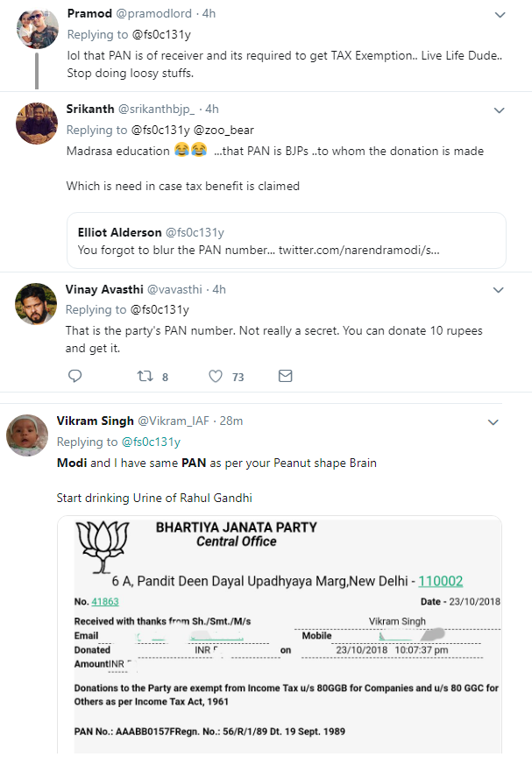Open the dropdown on Srikanth's tweet
This screenshot has height=757, width=532.
(x=500, y=110)
